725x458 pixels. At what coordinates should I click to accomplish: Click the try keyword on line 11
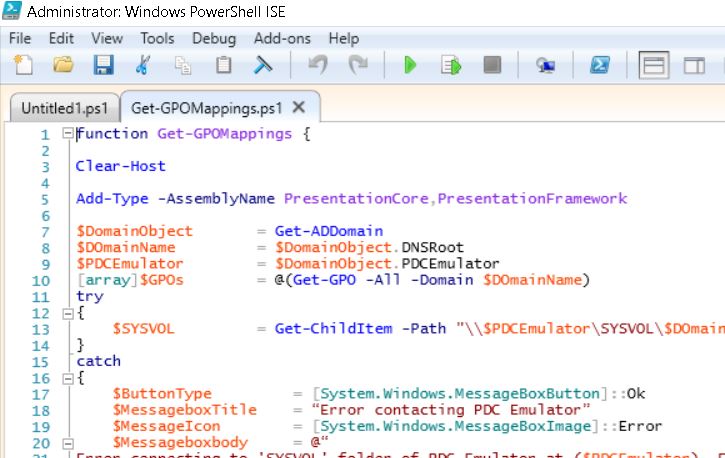click(x=89, y=297)
